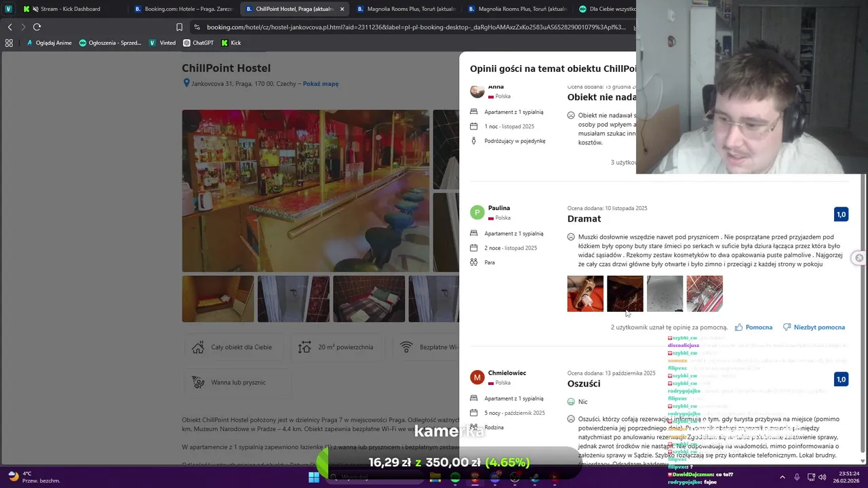Open the apps grid icon in bookmarks bar

[9, 43]
